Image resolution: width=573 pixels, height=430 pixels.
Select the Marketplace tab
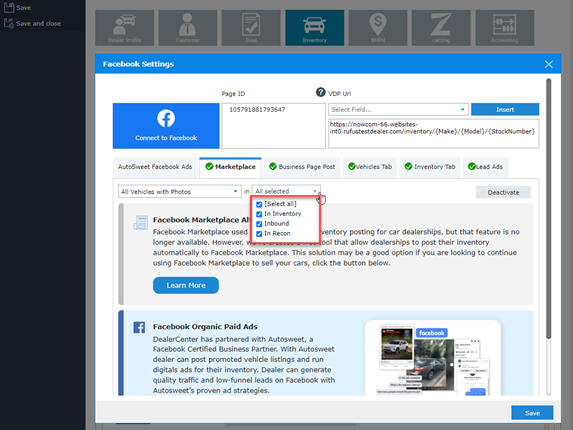(230, 167)
